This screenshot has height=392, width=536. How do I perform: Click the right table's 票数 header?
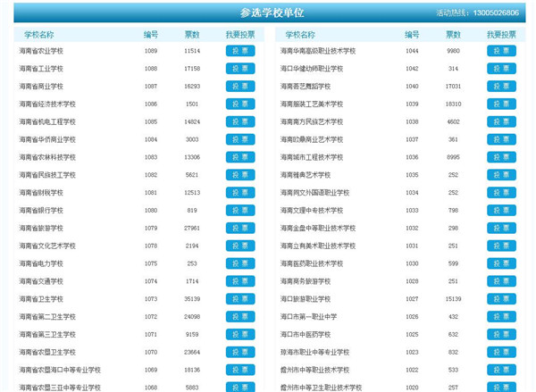tap(453, 35)
